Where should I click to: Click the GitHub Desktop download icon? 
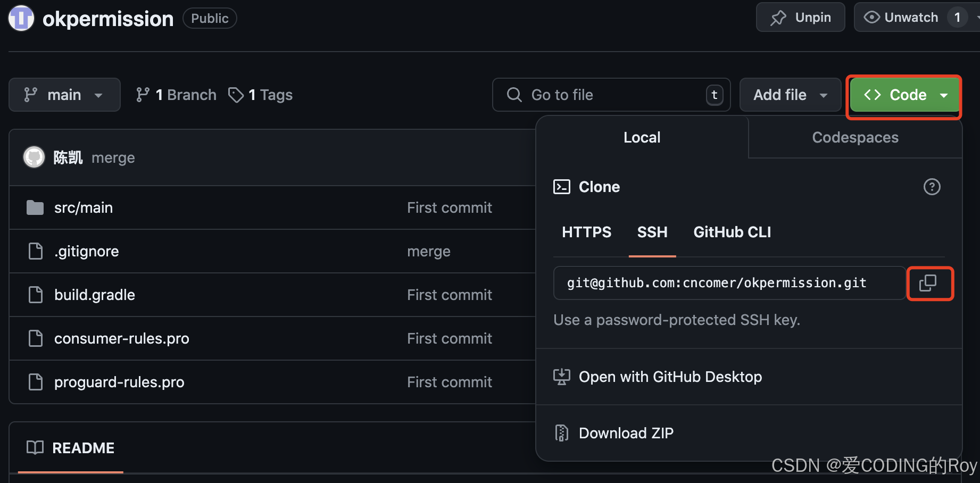pos(562,377)
